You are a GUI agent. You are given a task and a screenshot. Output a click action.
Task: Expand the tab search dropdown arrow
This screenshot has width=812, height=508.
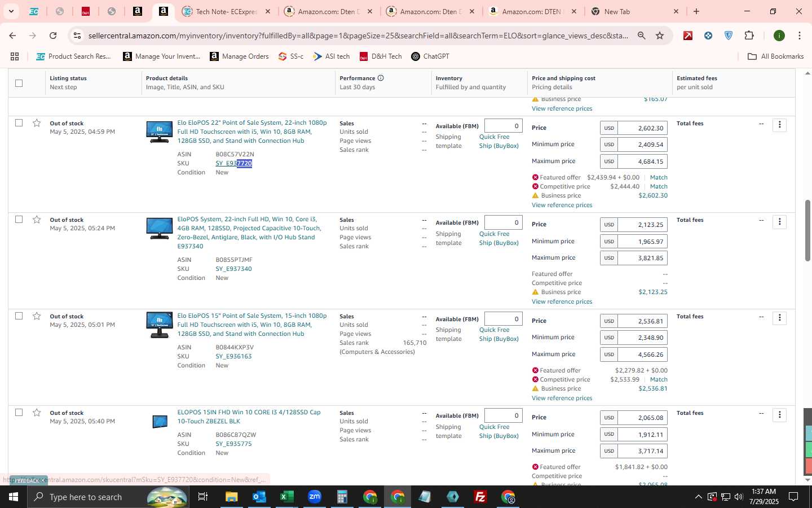tap(11, 11)
